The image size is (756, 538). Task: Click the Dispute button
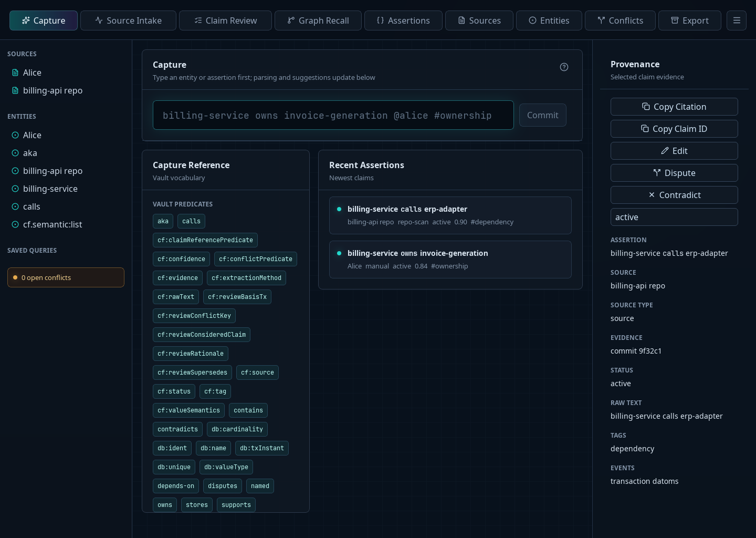click(674, 173)
